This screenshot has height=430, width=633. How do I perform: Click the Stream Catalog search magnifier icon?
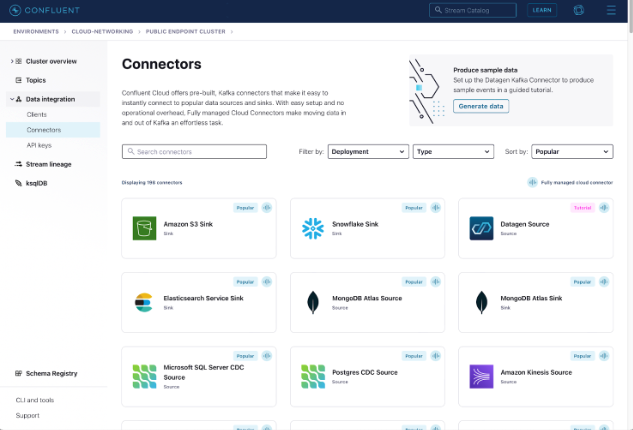[438, 10]
